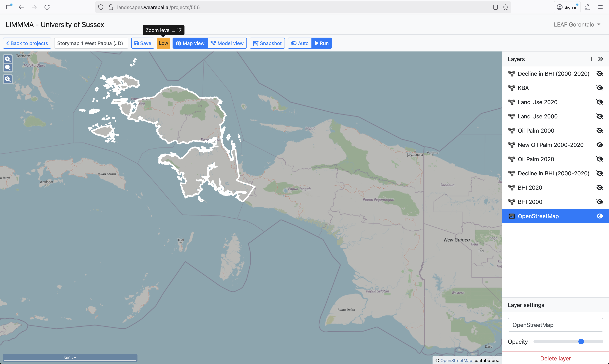Click the map zoom-in magnifier icon
Image resolution: width=609 pixels, height=364 pixels.
click(x=8, y=59)
